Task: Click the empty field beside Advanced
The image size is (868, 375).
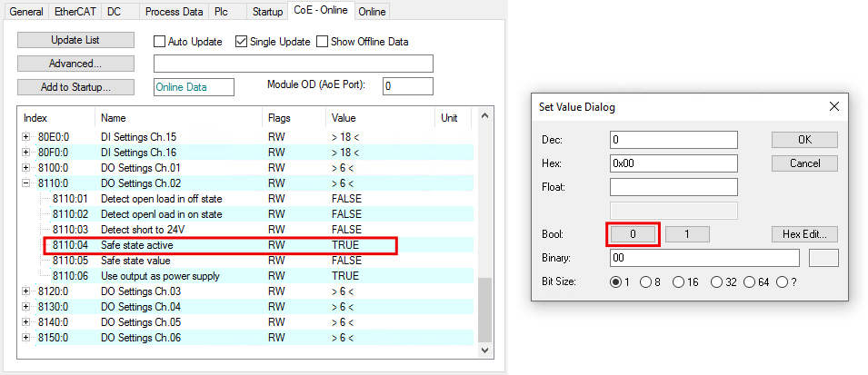Action: (x=294, y=64)
